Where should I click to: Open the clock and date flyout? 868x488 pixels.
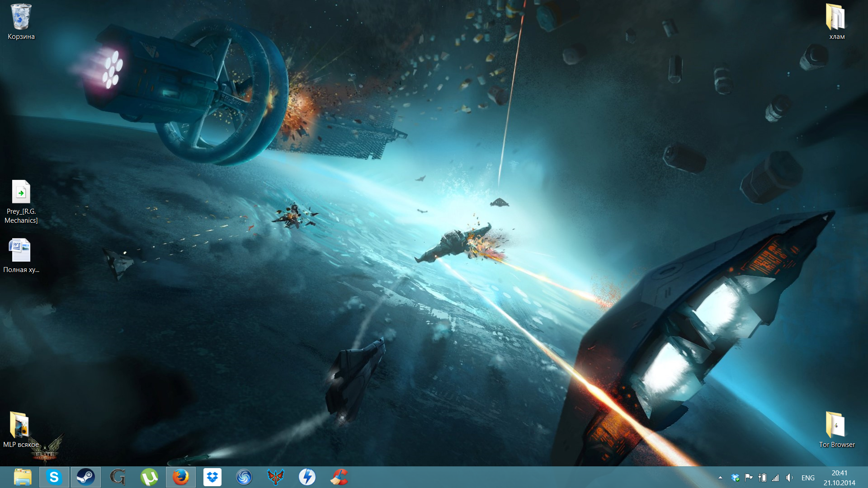pyautogui.click(x=839, y=478)
